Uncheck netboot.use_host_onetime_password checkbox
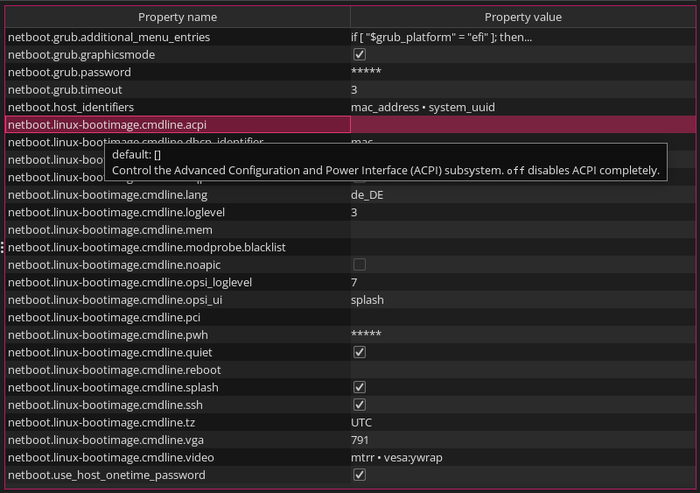Screen dimensions: 700x493 coord(360,475)
